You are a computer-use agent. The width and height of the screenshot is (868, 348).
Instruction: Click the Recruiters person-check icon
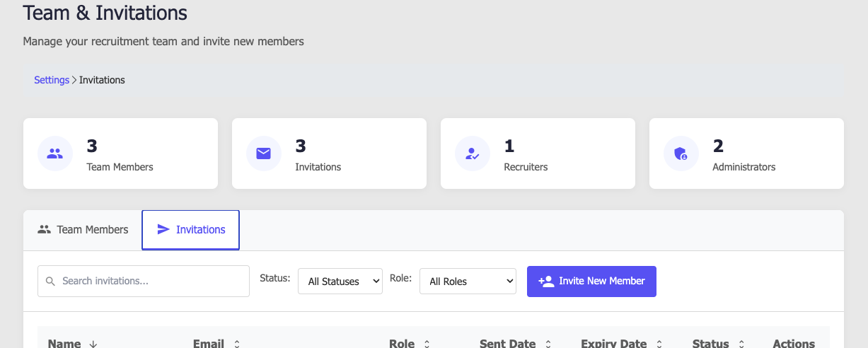click(473, 153)
